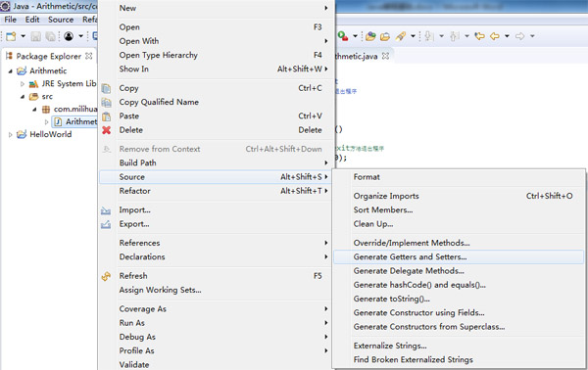588x370 pixels.
Task: Open the Open With submenu
Action: coord(216,41)
